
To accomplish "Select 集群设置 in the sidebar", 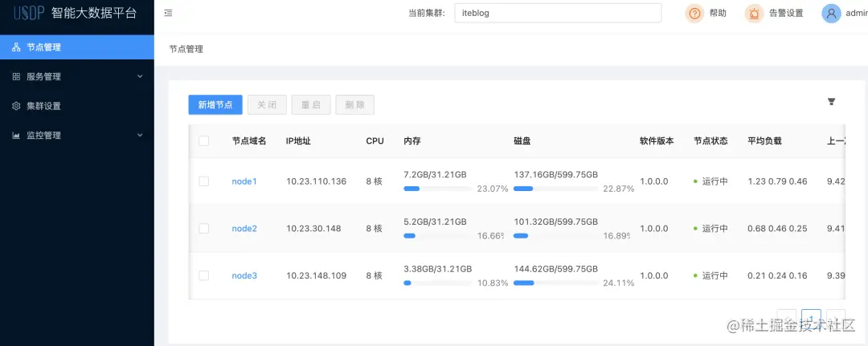I will (x=77, y=106).
